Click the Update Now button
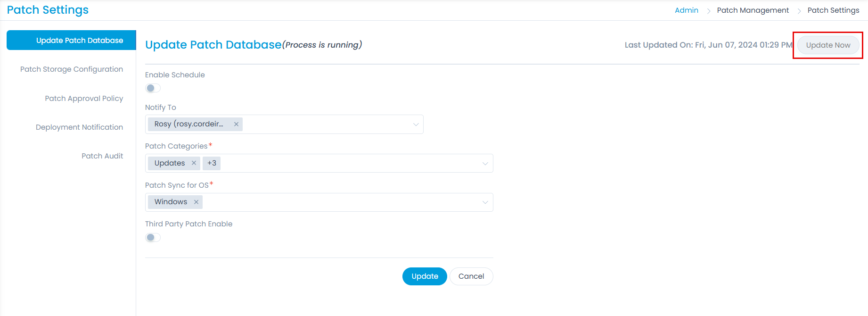This screenshot has height=316, width=868. click(828, 45)
